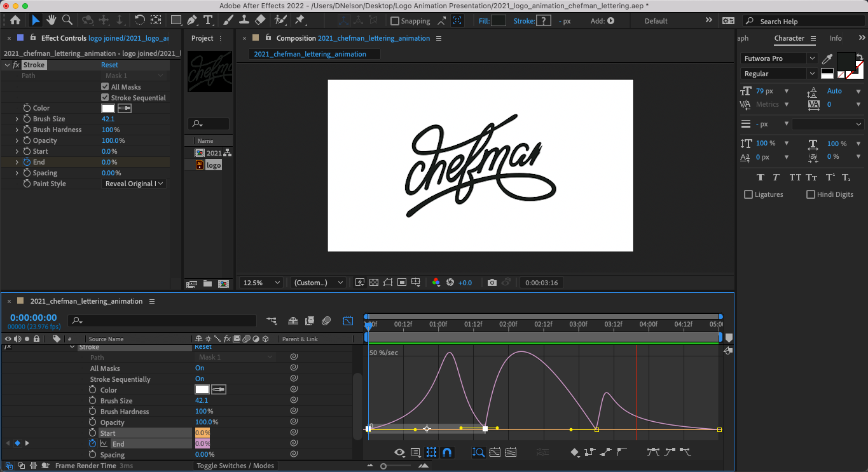Screen dimensions: 868x472
Task: Select the Rotation tool
Action: click(139, 20)
